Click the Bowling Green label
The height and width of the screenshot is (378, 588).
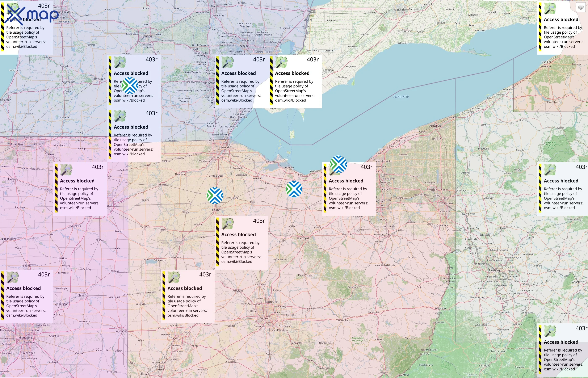[x=216, y=176]
